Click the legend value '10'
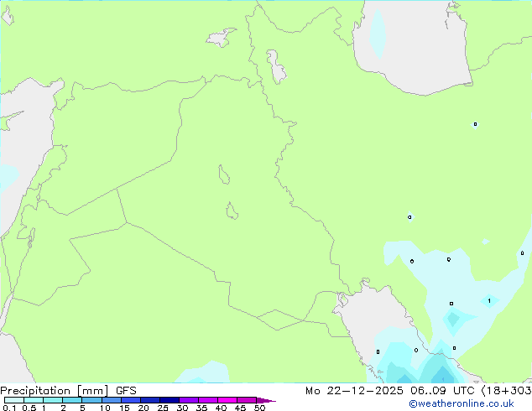This screenshot has width=532, height=411. coord(105,408)
